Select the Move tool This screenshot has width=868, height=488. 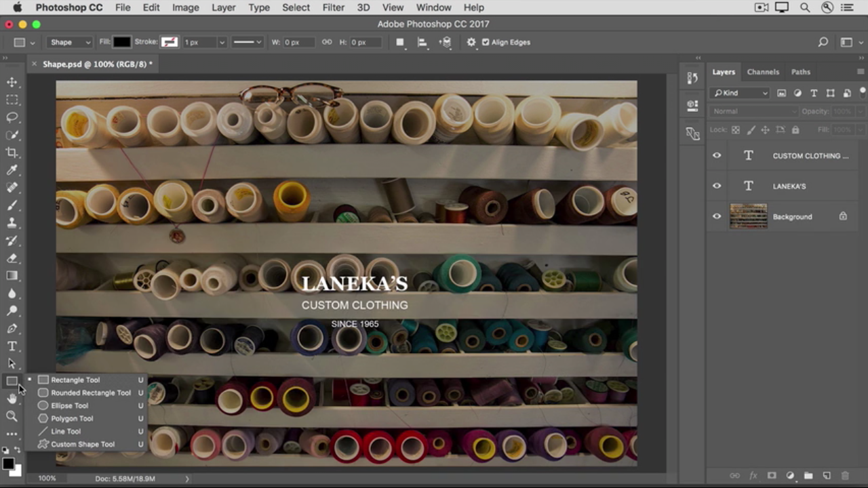click(x=12, y=82)
